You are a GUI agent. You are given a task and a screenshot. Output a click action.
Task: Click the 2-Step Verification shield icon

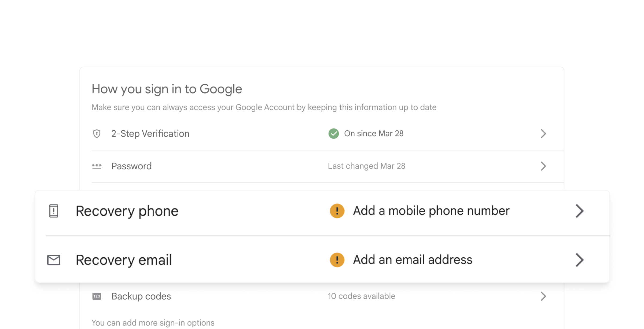(x=97, y=133)
